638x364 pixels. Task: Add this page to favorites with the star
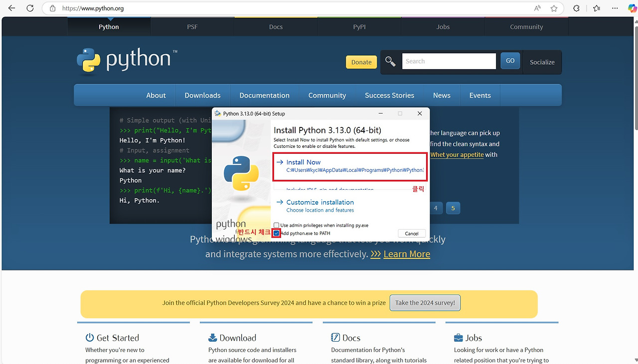click(x=554, y=8)
